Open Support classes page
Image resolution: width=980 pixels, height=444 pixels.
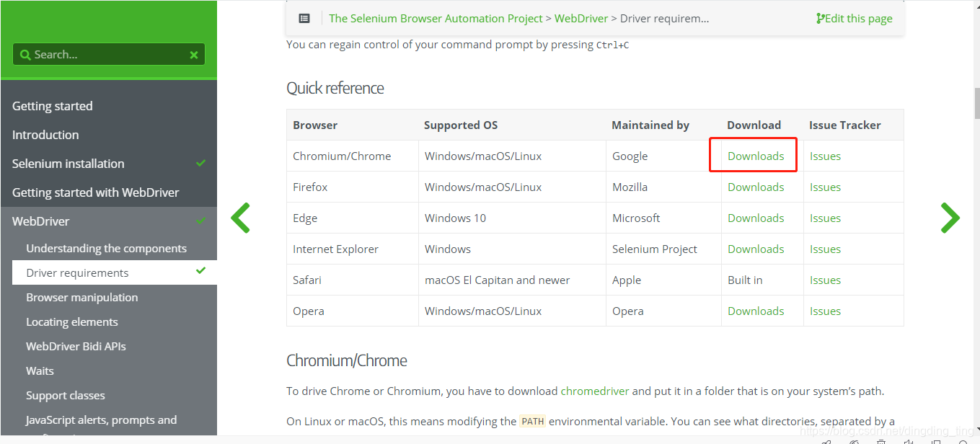click(x=66, y=396)
